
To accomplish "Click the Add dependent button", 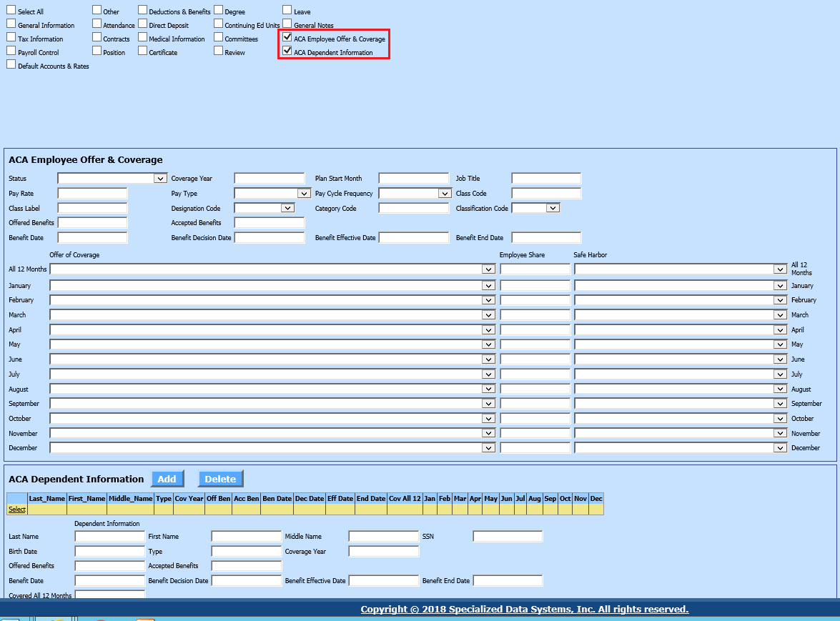I will pyautogui.click(x=167, y=479).
